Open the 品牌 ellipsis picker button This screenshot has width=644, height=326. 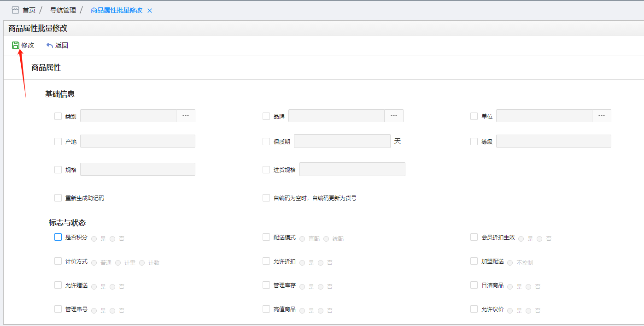pos(394,116)
